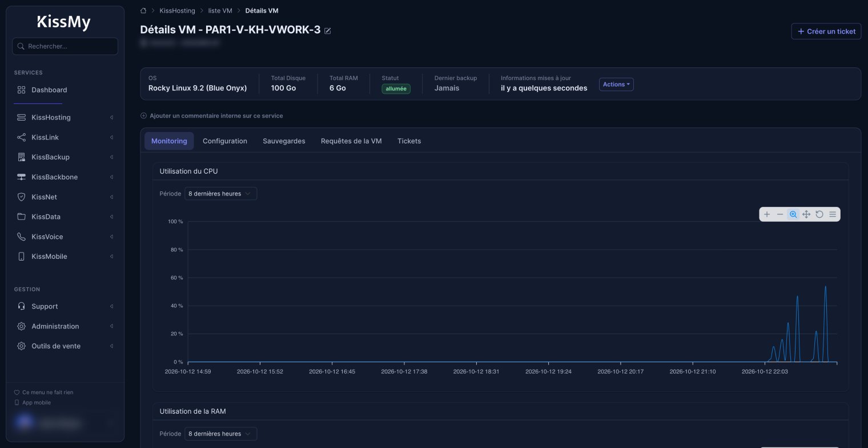Click the Outils de vente gear icon

[22, 346]
